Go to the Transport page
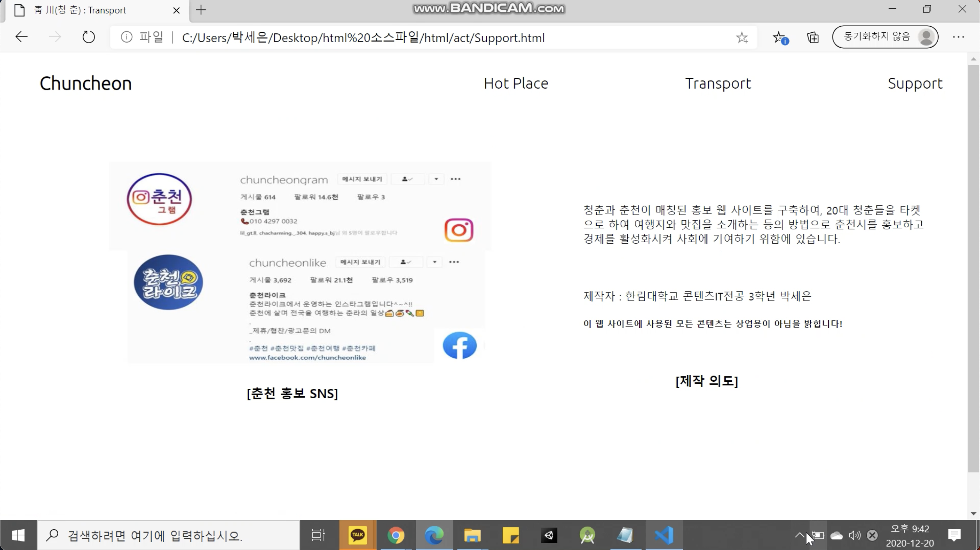Image resolution: width=980 pixels, height=550 pixels. pyautogui.click(x=718, y=83)
